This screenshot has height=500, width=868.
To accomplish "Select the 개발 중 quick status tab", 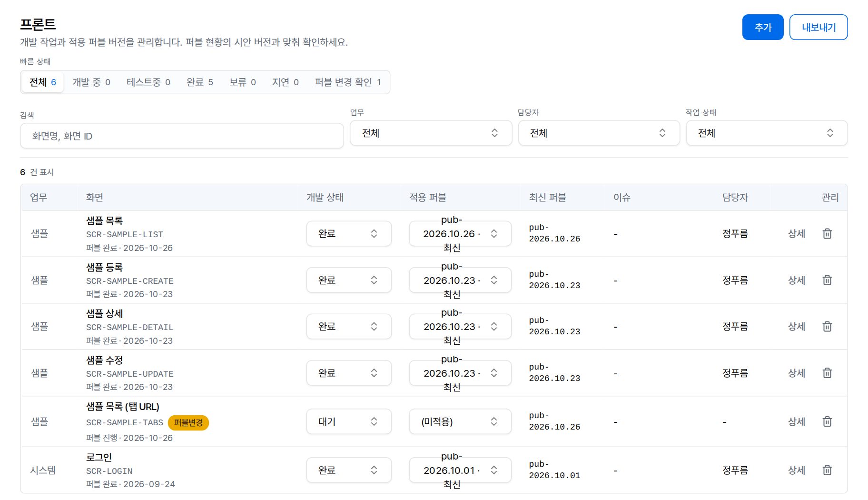I will [91, 82].
